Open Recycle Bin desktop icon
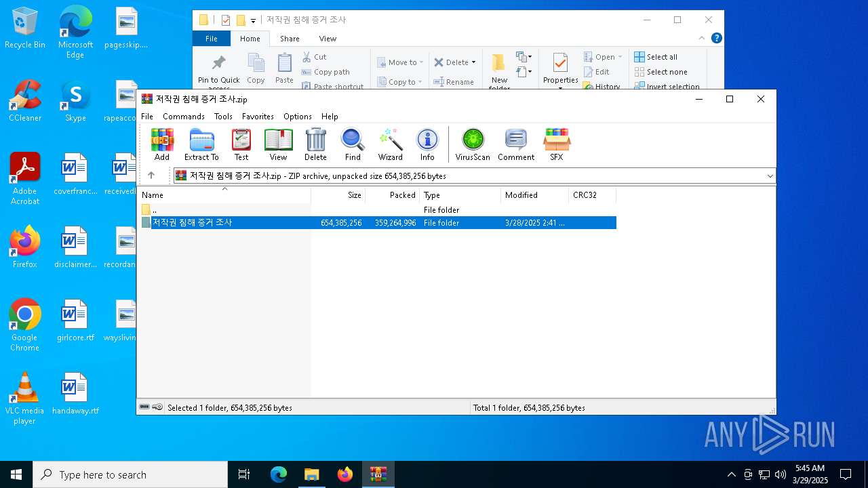The width and height of the screenshot is (868, 488). click(x=25, y=28)
